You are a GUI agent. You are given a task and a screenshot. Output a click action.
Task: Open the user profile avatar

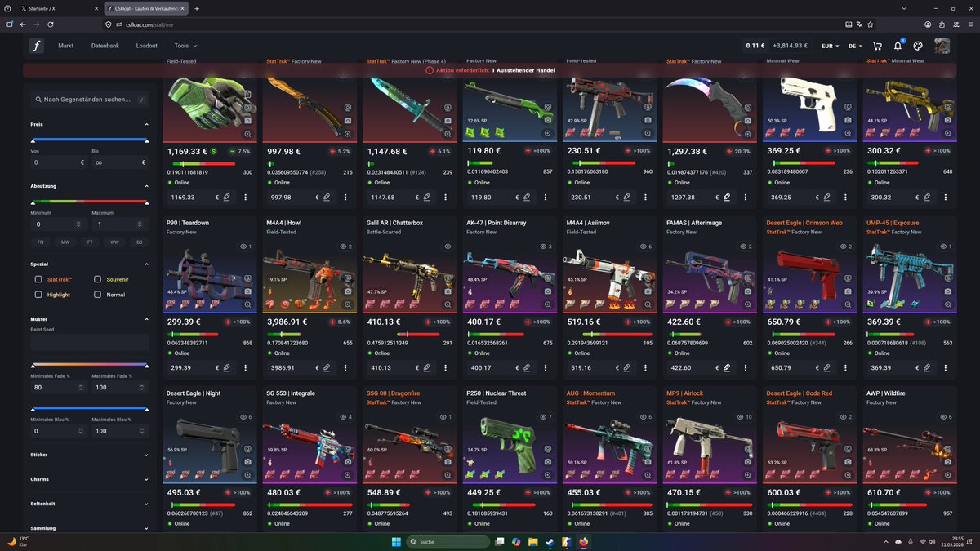click(x=942, y=46)
